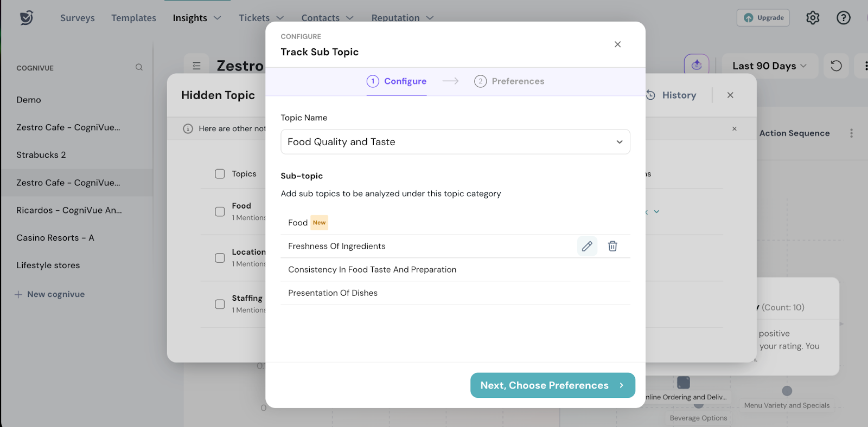Expand the Last 90 Days dropdown
The height and width of the screenshot is (427, 868).
point(769,66)
